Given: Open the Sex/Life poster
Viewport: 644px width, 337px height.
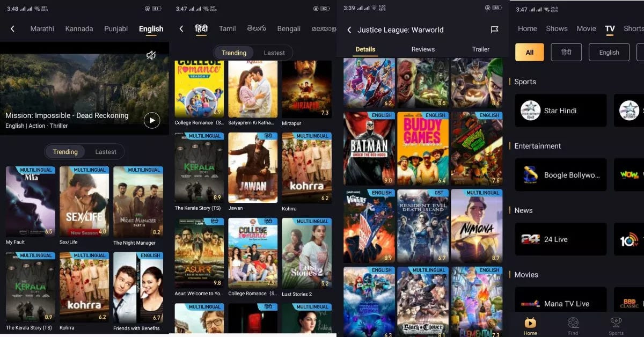Looking at the screenshot, I should [x=84, y=202].
